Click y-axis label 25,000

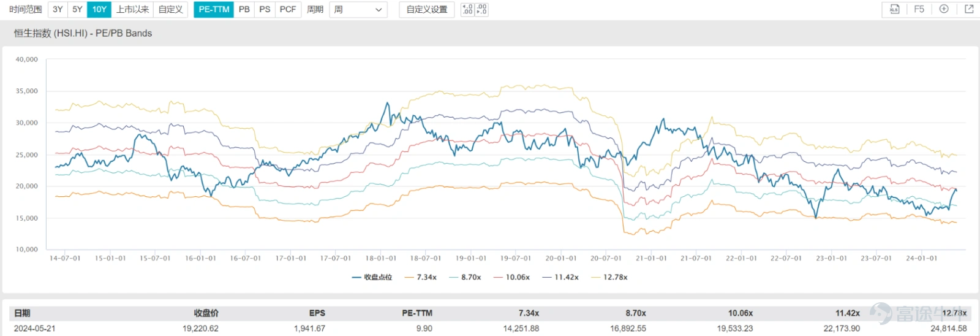pos(26,155)
